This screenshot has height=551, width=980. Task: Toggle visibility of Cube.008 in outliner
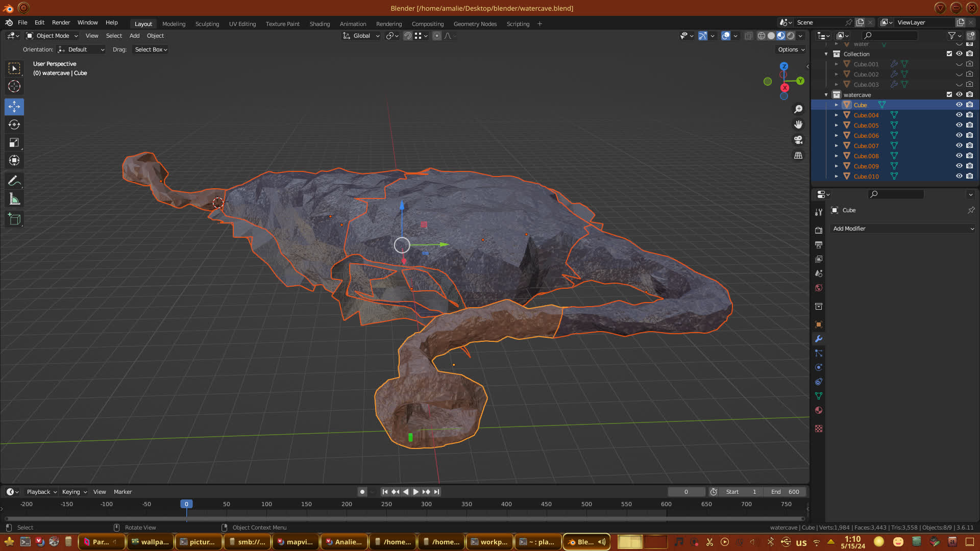959,156
